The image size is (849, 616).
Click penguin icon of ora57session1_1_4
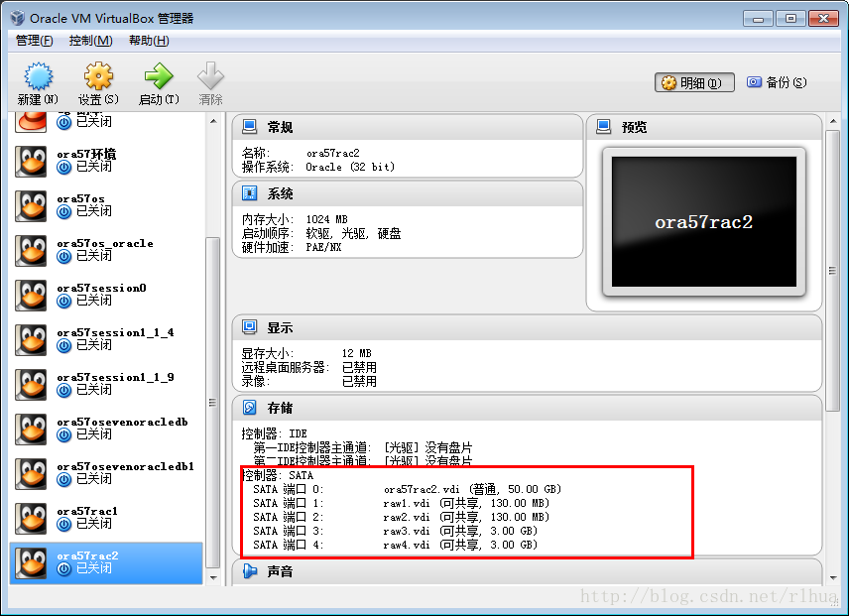[31, 340]
